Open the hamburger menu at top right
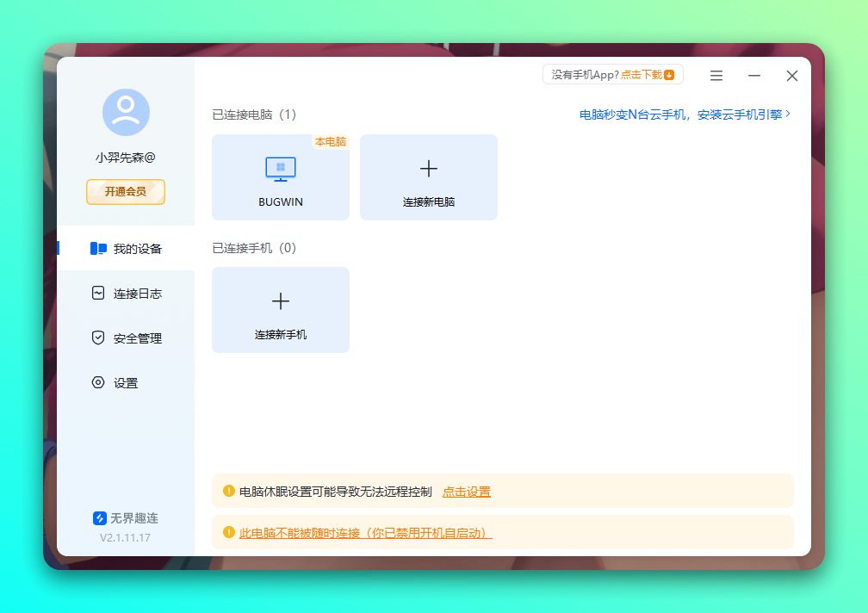The width and height of the screenshot is (868, 613). pyautogui.click(x=716, y=76)
